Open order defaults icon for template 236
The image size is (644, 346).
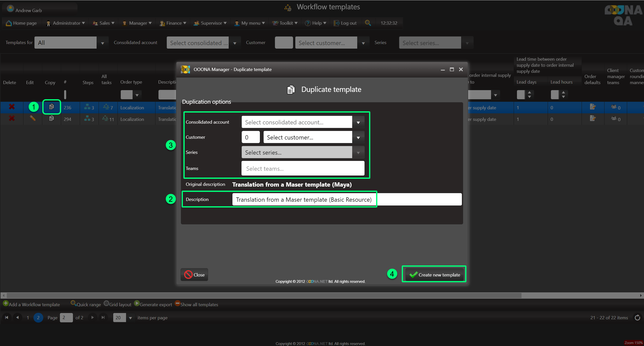pos(592,107)
